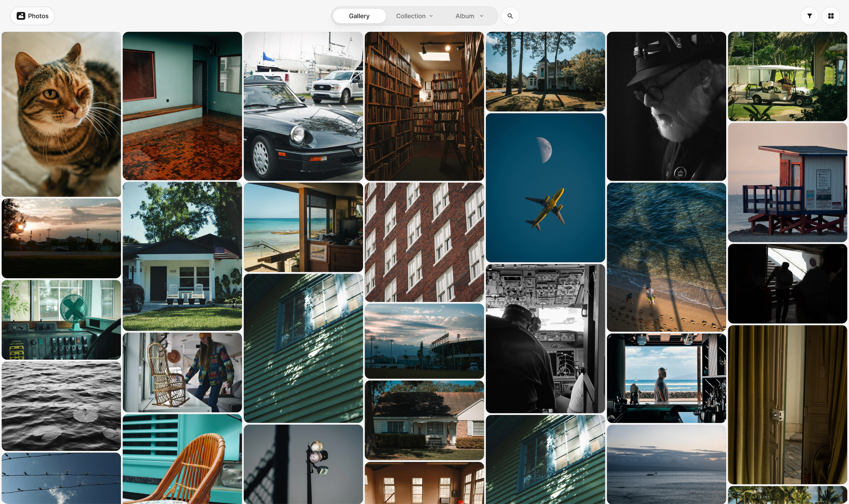This screenshot has width=849, height=504.
Task: Open the golf cart photo
Action: point(788,76)
